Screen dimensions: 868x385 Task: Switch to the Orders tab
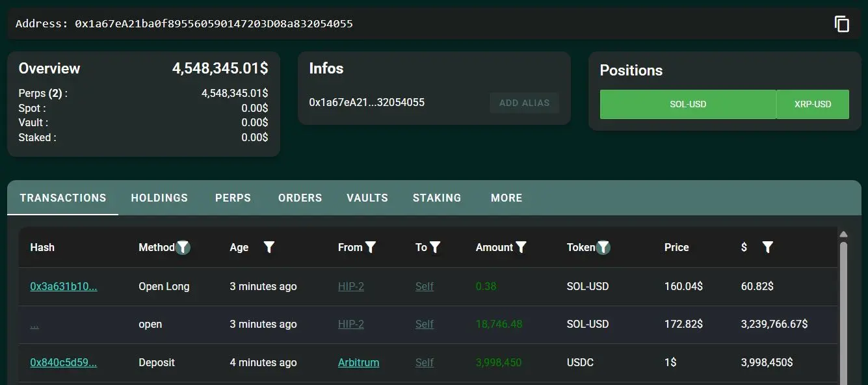click(300, 198)
